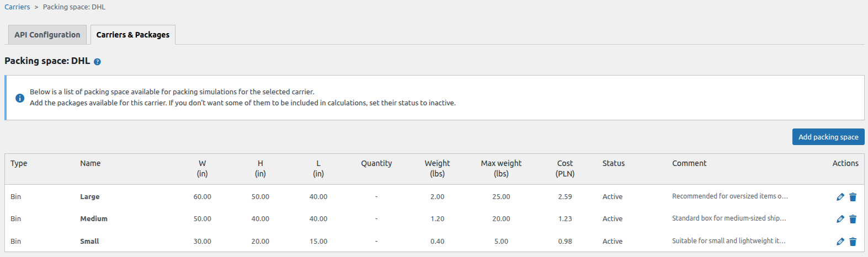Image resolution: width=868 pixels, height=257 pixels.
Task: Edit the Medium packing space
Action: pos(840,219)
